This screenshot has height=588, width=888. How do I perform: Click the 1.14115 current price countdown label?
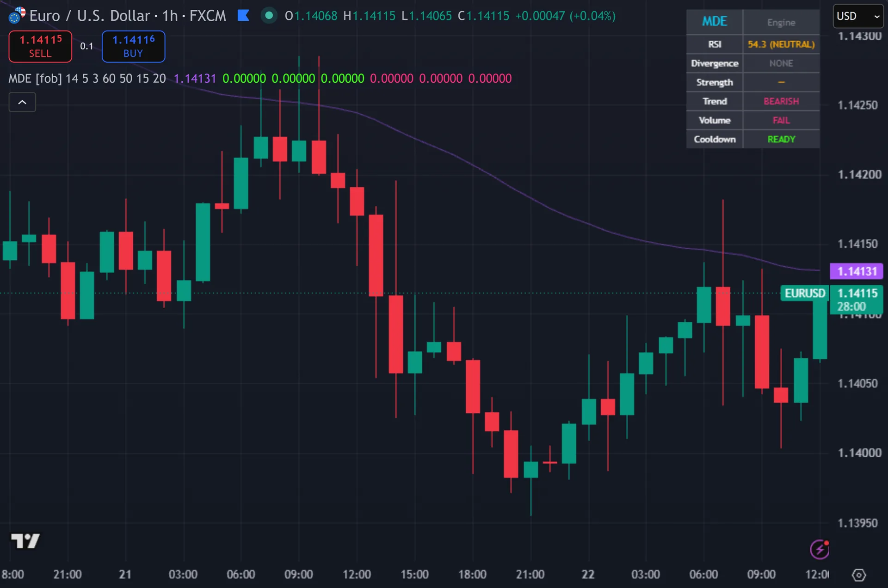tap(857, 300)
